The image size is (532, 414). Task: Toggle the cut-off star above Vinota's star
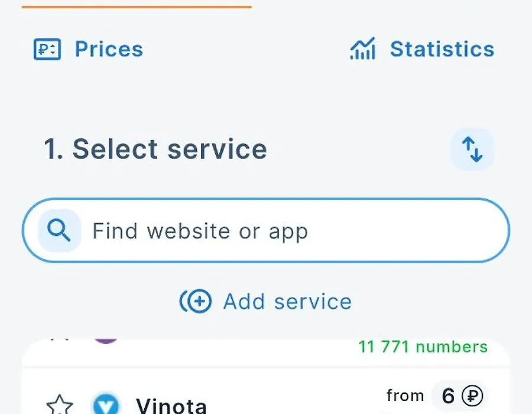(60, 339)
